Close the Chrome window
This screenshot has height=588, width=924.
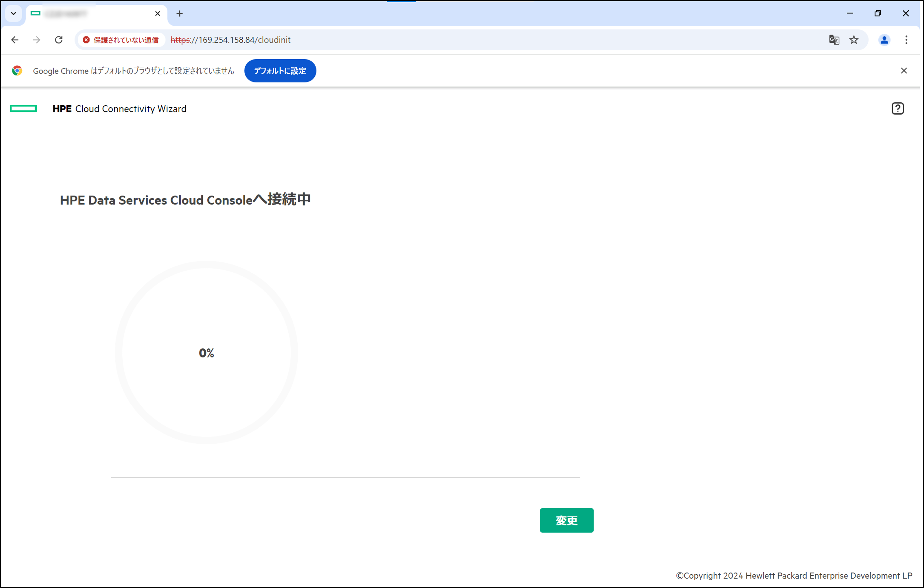click(x=906, y=14)
